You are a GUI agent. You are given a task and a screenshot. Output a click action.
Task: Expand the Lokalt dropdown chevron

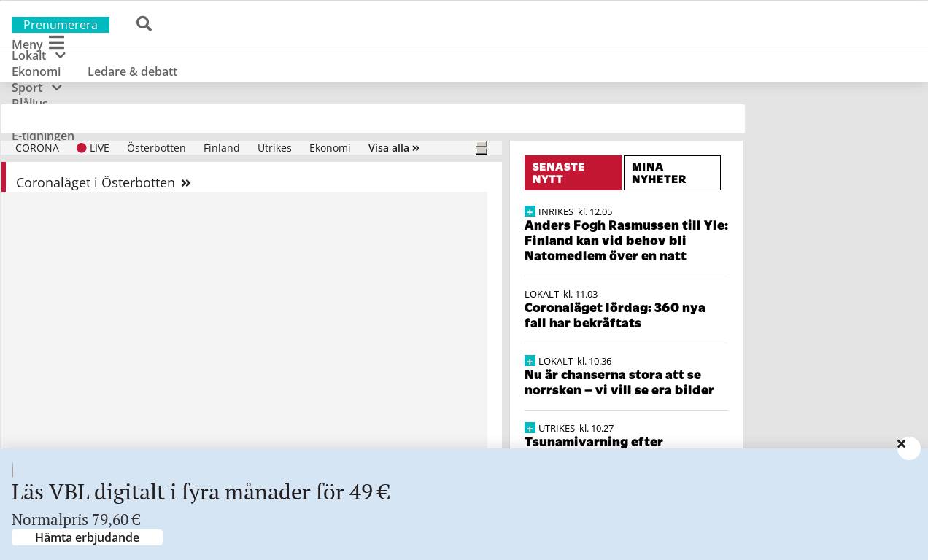(61, 55)
